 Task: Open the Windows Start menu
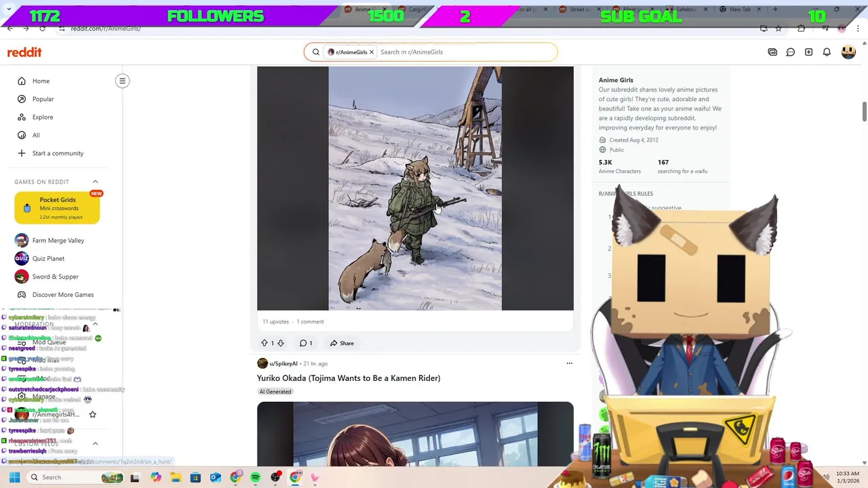point(14,477)
